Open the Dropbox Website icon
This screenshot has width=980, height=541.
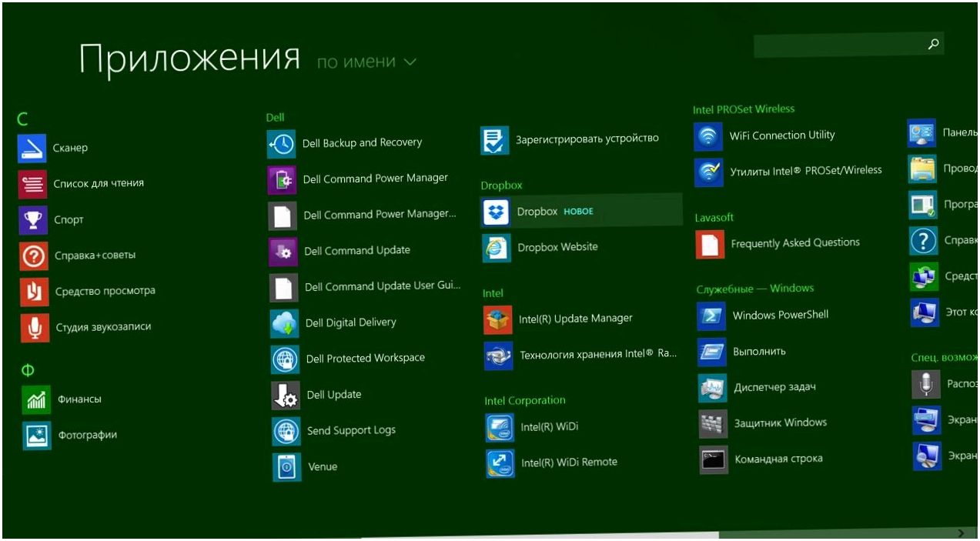pos(497,248)
